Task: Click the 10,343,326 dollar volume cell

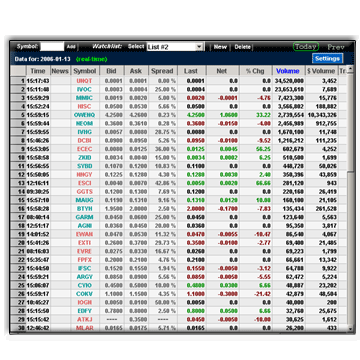Action: [321, 115]
